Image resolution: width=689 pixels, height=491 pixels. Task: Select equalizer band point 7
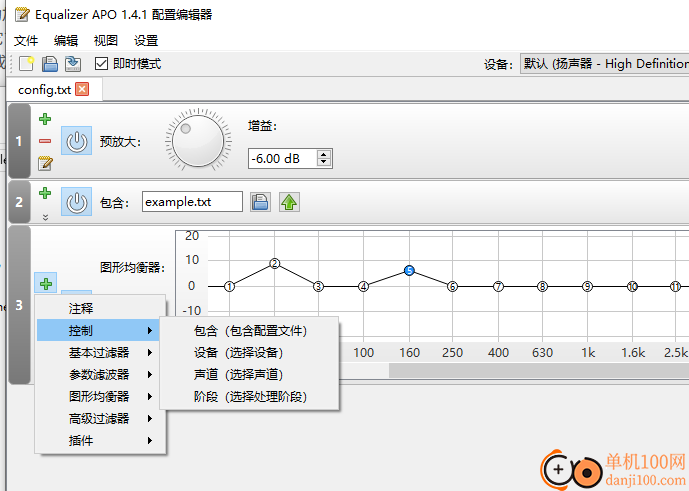pos(498,287)
